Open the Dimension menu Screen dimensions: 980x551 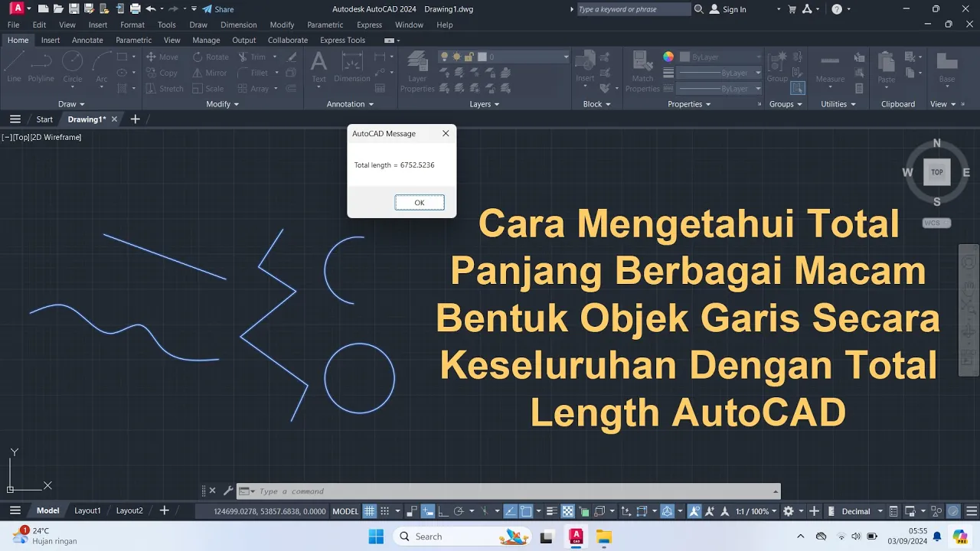(239, 24)
